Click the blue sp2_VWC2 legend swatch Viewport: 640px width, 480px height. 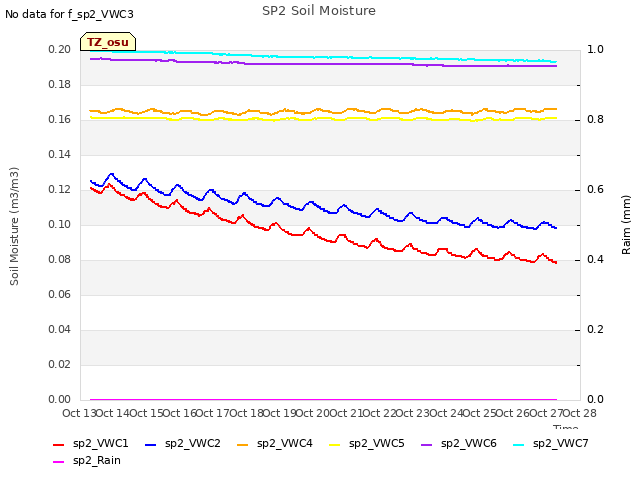point(151,444)
